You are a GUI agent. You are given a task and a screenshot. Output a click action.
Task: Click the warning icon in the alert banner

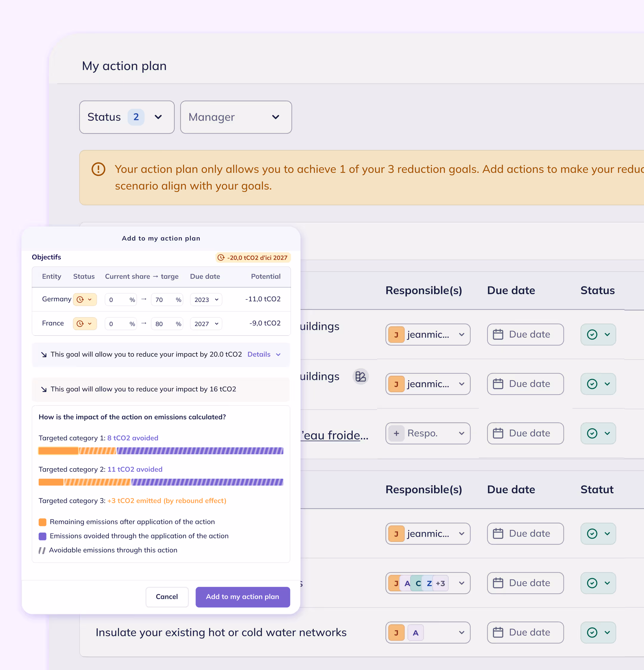pos(98,169)
